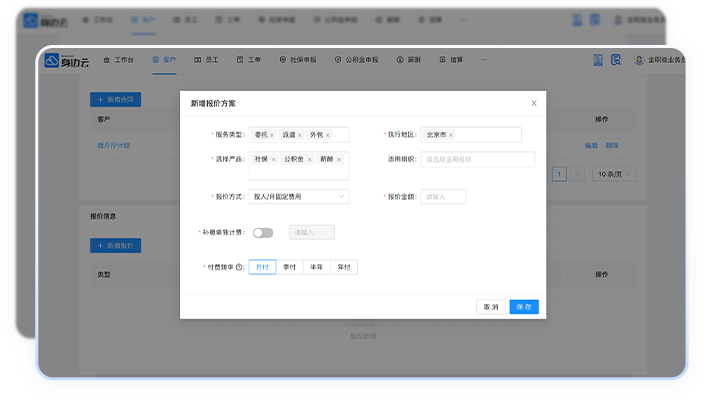Screen dimensions: 705x399
Task: Open the more menu ellipsis in navigation
Action: coord(484,59)
